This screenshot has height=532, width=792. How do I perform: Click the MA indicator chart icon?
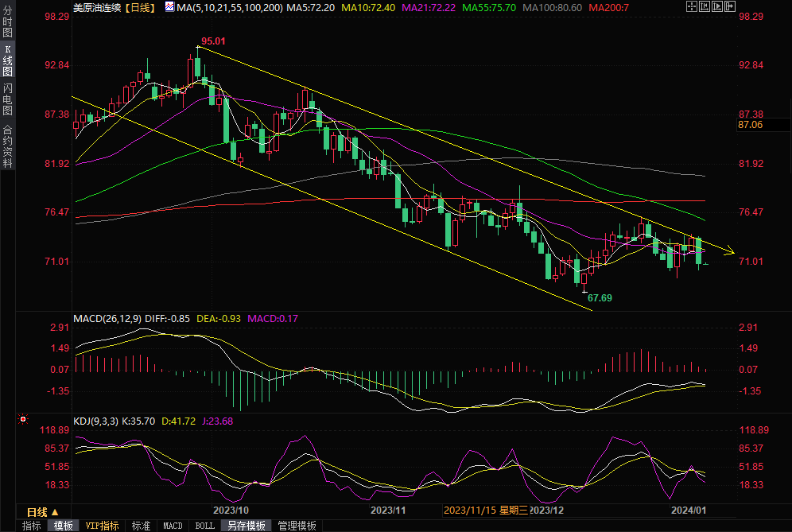tap(169, 7)
